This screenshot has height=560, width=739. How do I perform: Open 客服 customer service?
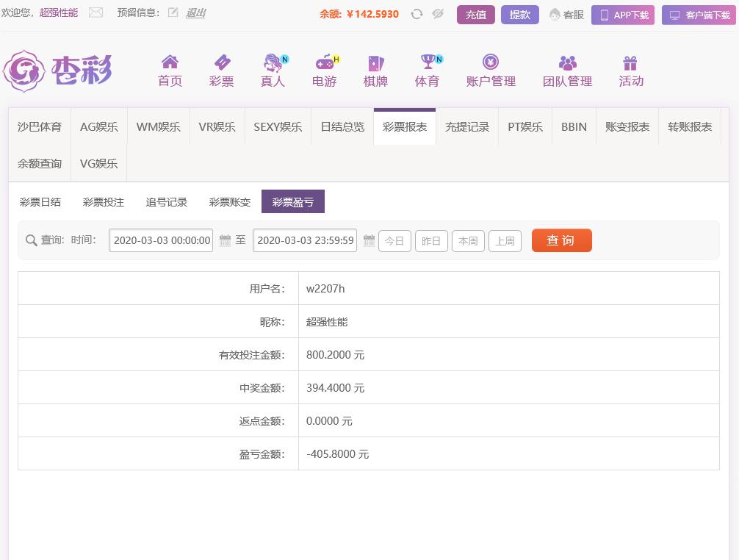(567, 15)
